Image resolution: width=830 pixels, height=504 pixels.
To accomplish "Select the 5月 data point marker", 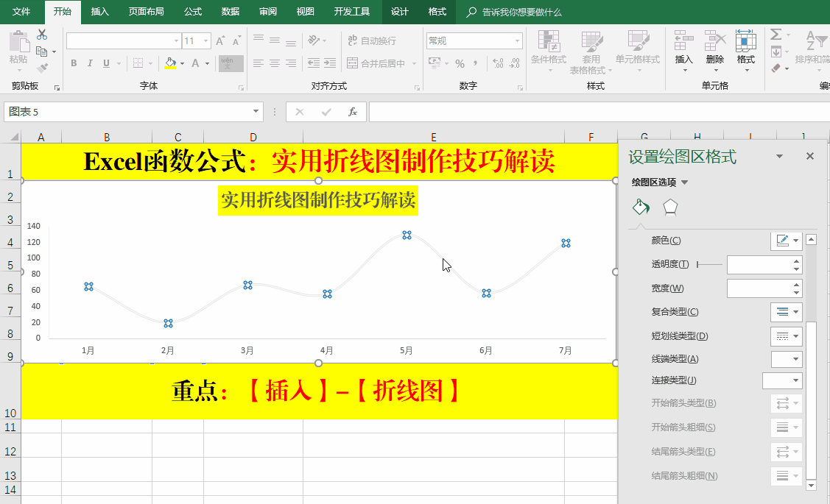I will pyautogui.click(x=407, y=235).
